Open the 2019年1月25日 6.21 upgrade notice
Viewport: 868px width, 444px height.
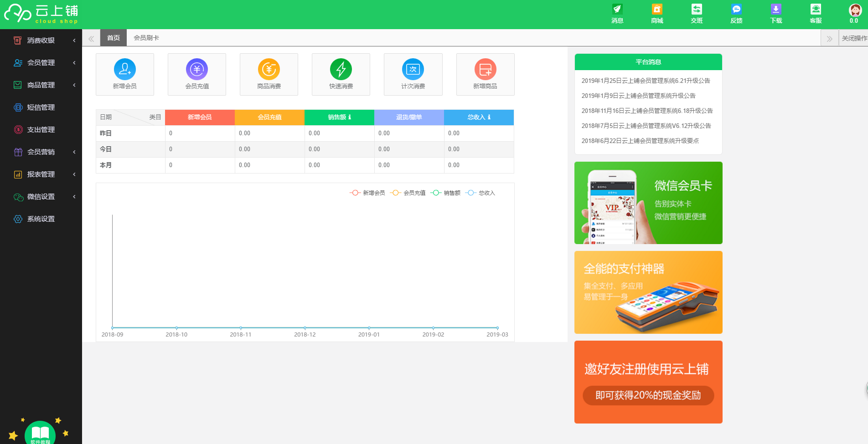646,81
